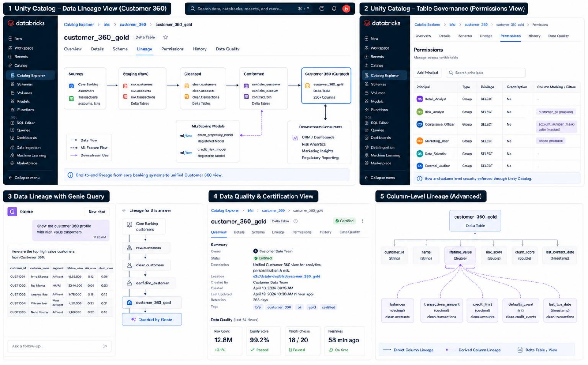
Task: Open Dashboards in the Permissions View sidebar
Action: tap(380, 138)
